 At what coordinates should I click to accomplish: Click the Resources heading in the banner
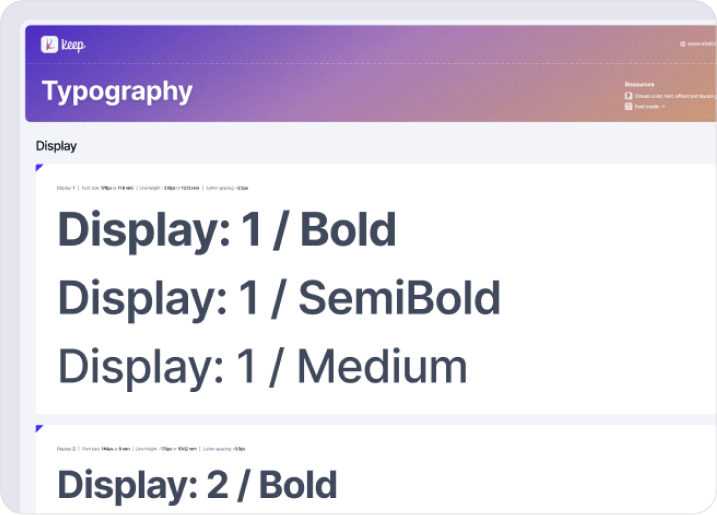(x=639, y=85)
